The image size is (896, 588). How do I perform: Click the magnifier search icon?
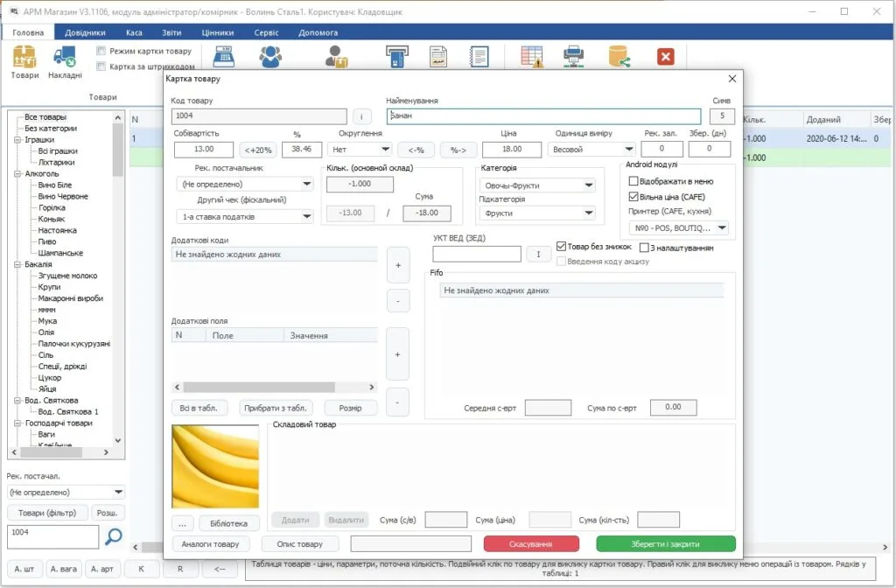[x=113, y=536]
